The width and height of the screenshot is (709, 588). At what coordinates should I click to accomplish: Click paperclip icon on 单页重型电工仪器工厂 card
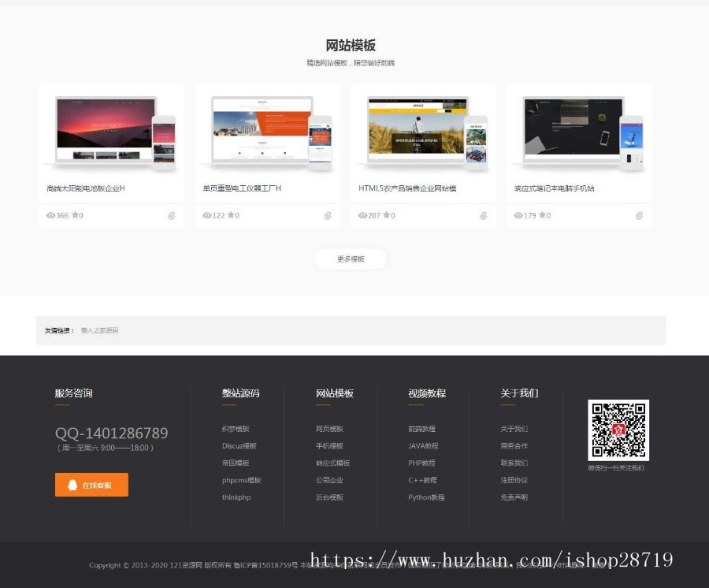click(x=328, y=215)
